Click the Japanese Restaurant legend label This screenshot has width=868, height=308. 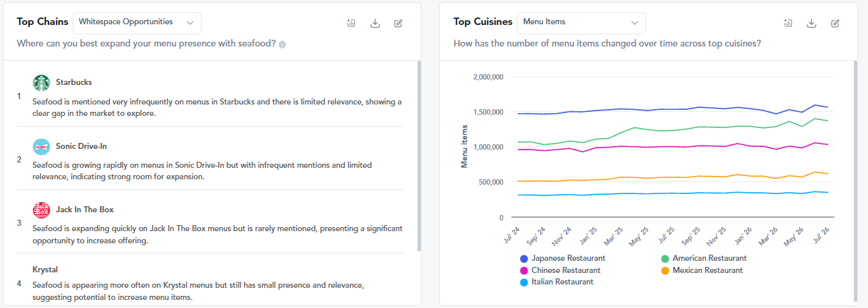click(569, 258)
